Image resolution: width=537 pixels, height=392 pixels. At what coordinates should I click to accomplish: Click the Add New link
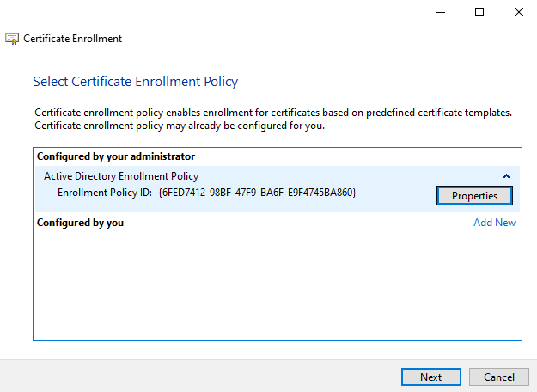[494, 223]
